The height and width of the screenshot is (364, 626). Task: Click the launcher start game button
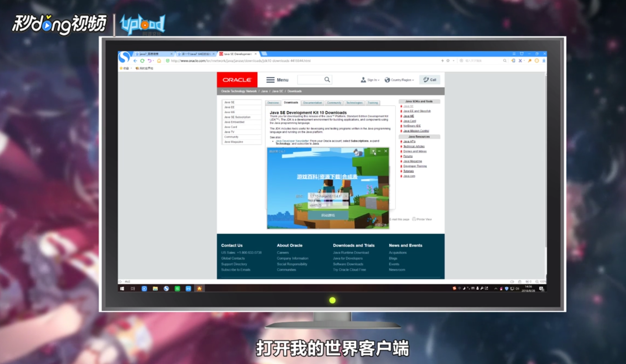[x=328, y=215]
